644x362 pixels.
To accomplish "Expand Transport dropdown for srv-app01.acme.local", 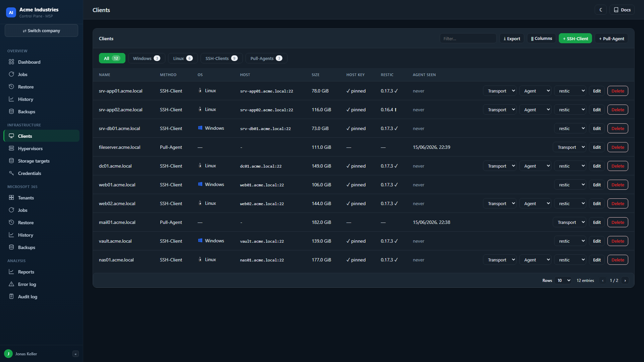I will pyautogui.click(x=499, y=91).
